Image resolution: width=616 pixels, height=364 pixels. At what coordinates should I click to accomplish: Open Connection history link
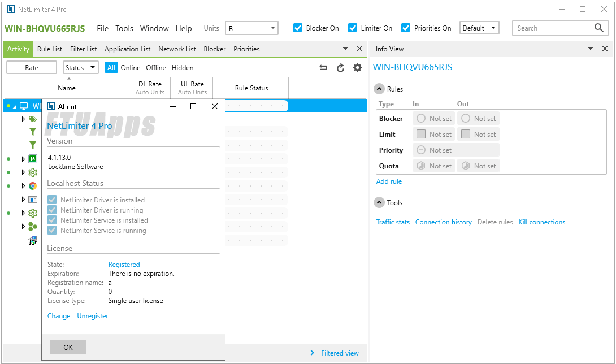pyautogui.click(x=443, y=222)
